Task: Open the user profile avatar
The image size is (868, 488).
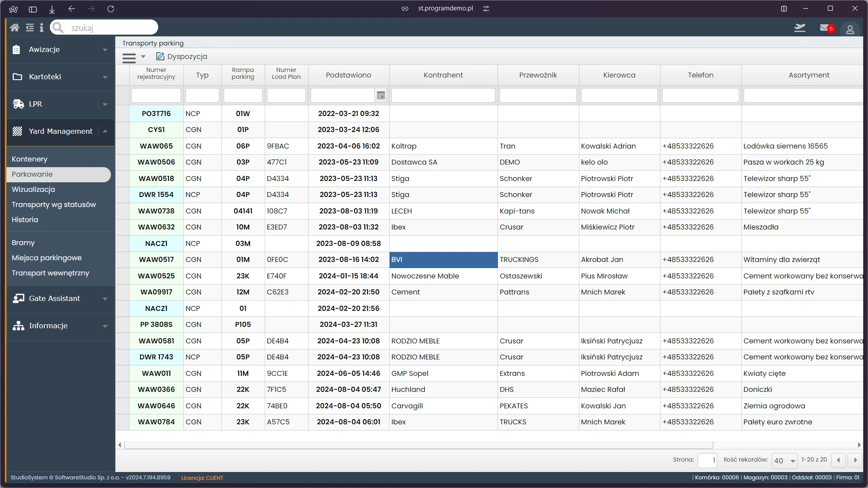Action: (850, 29)
